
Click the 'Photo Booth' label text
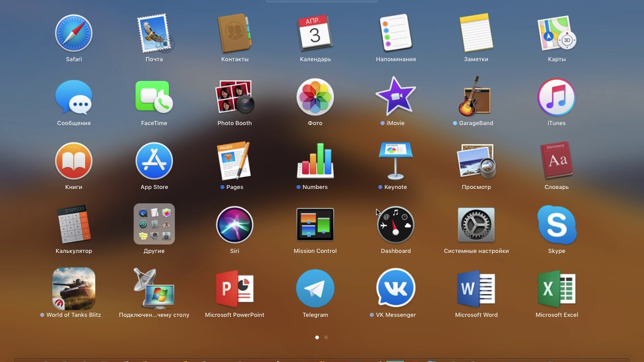point(235,123)
